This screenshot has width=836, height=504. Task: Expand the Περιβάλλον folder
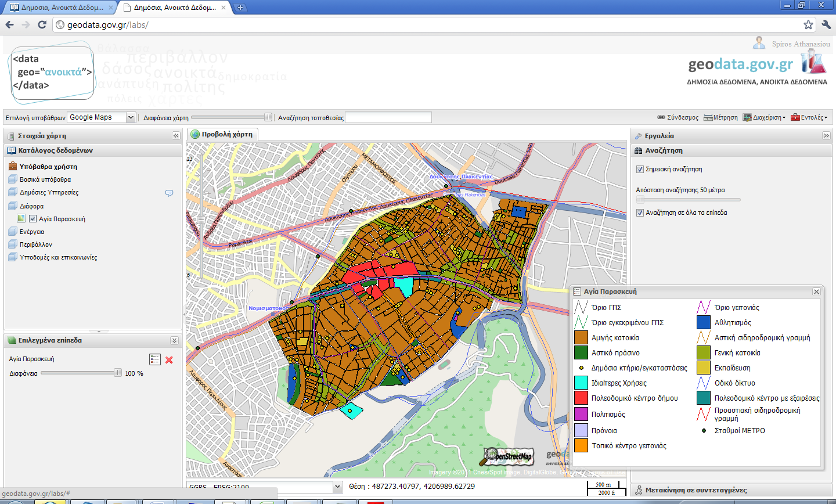[35, 244]
